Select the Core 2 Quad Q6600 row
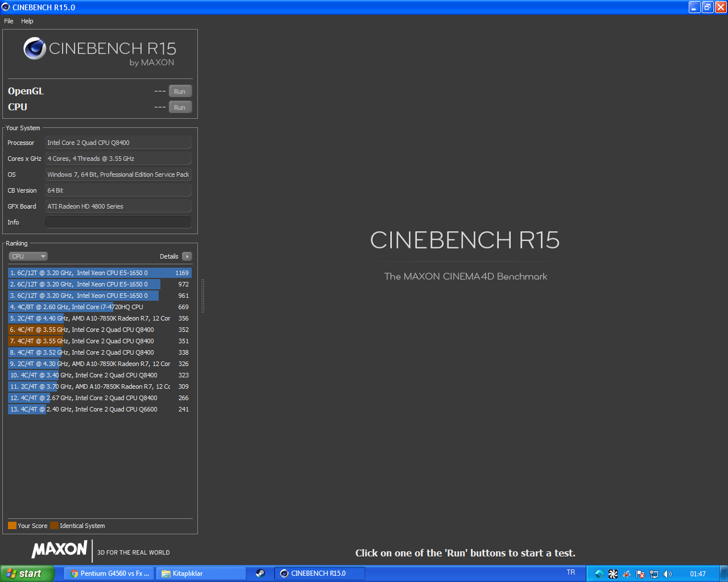This screenshot has width=728, height=582. 100,409
